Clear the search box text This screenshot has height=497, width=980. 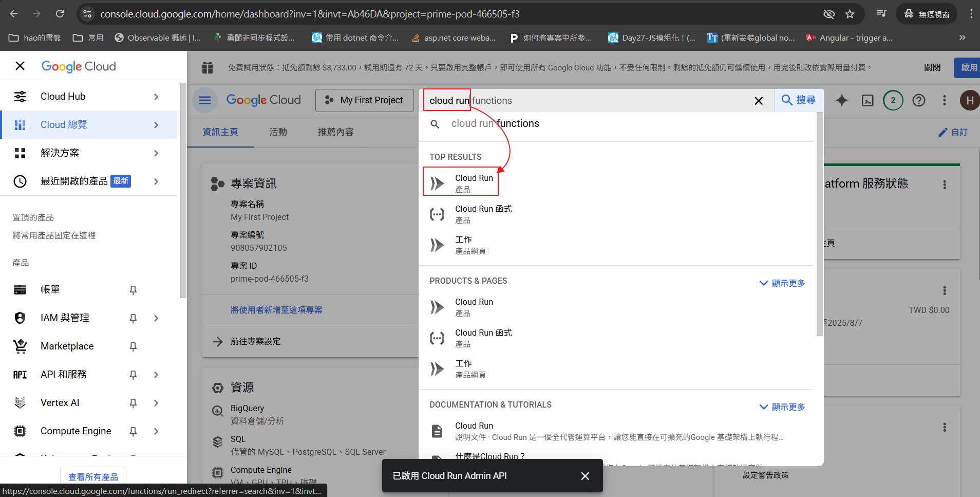tap(759, 101)
